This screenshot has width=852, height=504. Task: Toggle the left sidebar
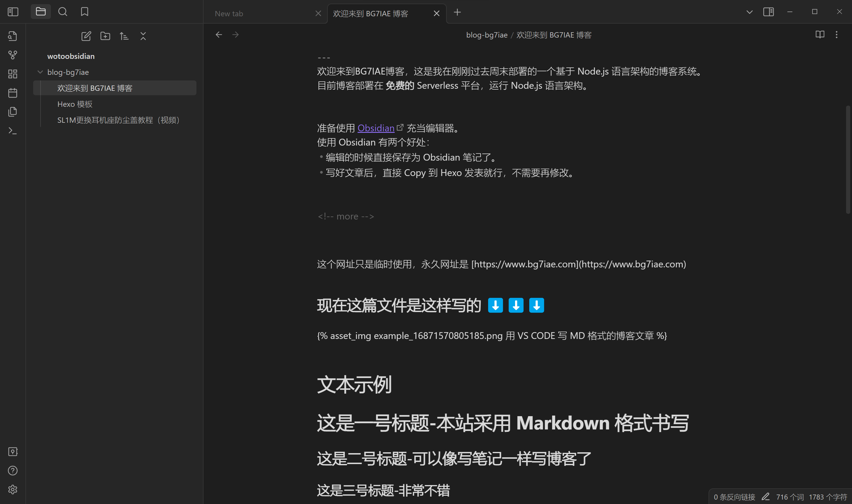click(12, 12)
